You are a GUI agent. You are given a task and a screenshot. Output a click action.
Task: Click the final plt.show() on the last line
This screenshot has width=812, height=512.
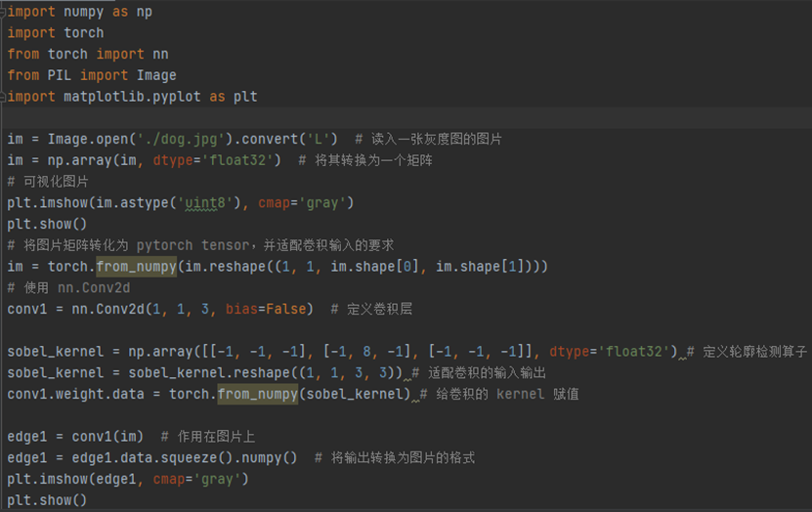(x=47, y=500)
